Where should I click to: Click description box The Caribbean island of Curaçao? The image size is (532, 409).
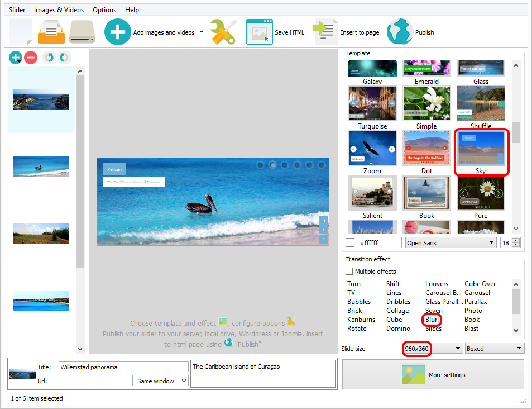263,374
